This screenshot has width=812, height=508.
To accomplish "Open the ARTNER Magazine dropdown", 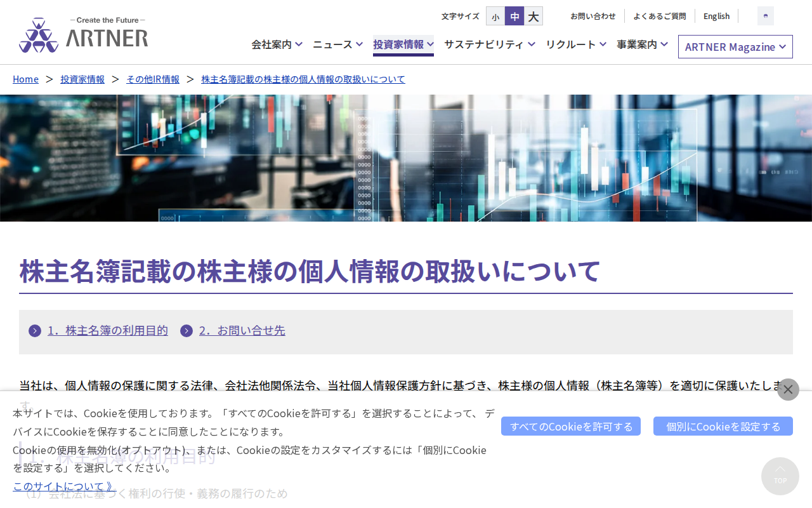I will (735, 47).
